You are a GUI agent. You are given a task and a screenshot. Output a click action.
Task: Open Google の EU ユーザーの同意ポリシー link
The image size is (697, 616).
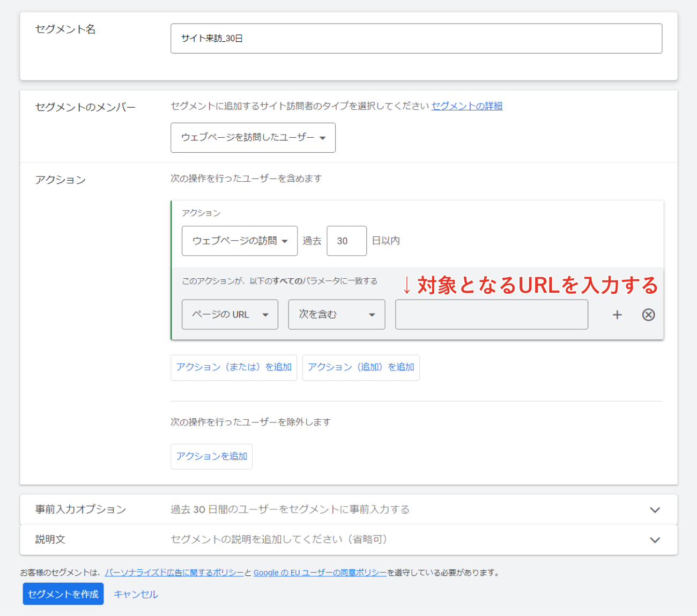pos(320,573)
